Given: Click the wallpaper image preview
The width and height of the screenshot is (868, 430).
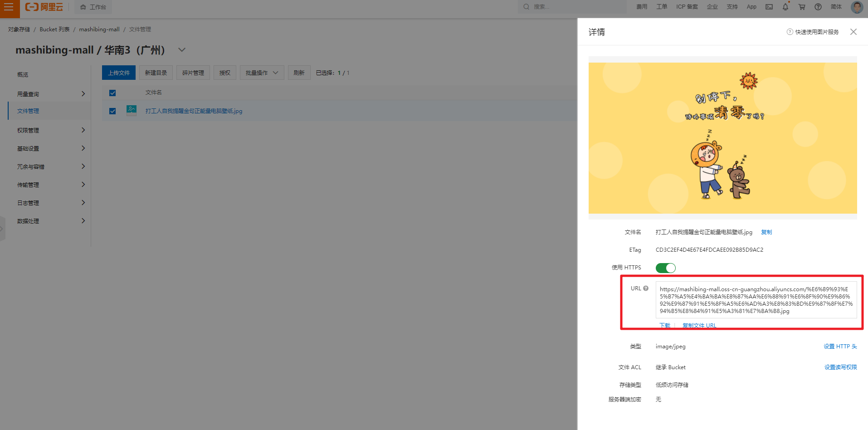Looking at the screenshot, I should tap(723, 138).
